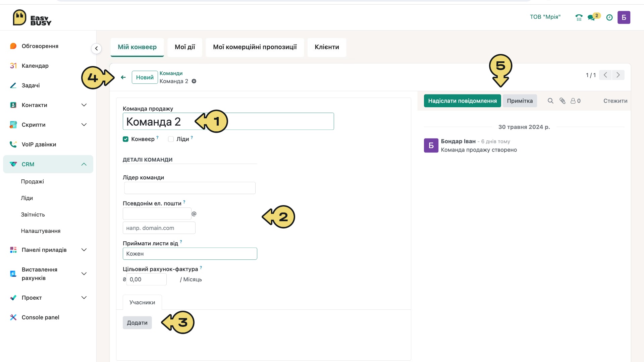Screen dimensions: 644x362
Task: Click the Новий button
Action: click(145, 77)
